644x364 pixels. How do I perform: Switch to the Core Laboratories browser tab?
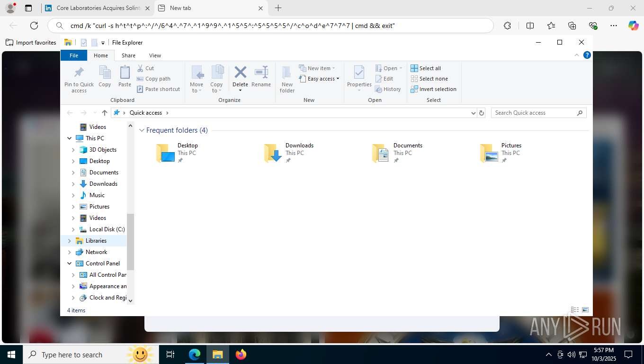(x=98, y=8)
